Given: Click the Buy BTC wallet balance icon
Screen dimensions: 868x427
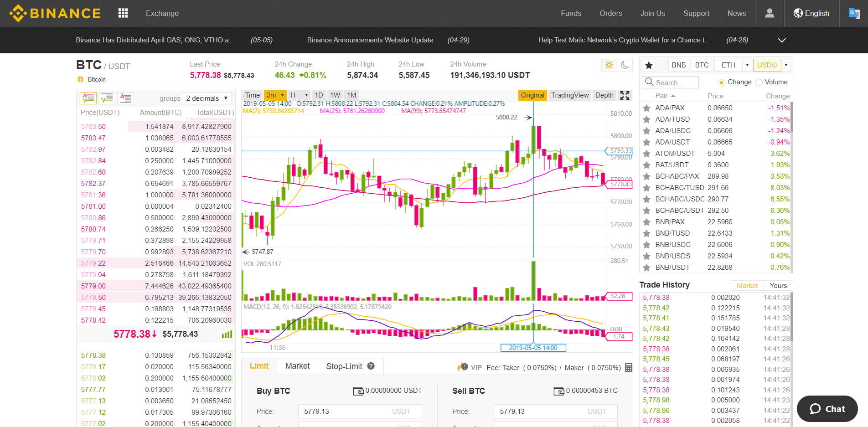Looking at the screenshot, I should point(358,391).
